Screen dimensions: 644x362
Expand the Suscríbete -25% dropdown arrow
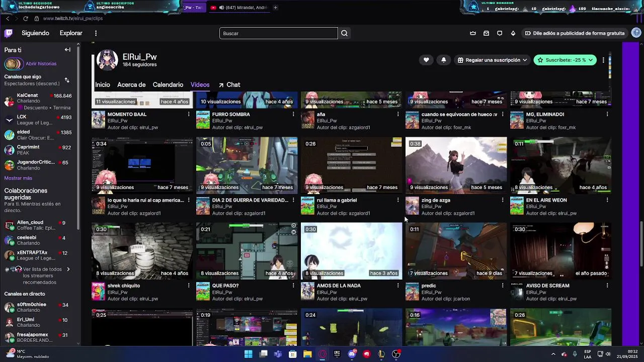[591, 60]
